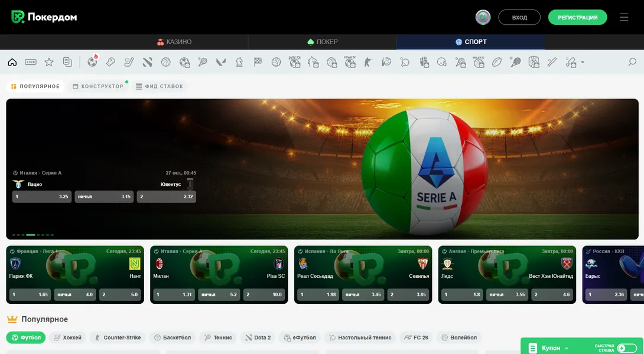Open the home icon in sports bar
The width and height of the screenshot is (644, 354).
pos(12,62)
